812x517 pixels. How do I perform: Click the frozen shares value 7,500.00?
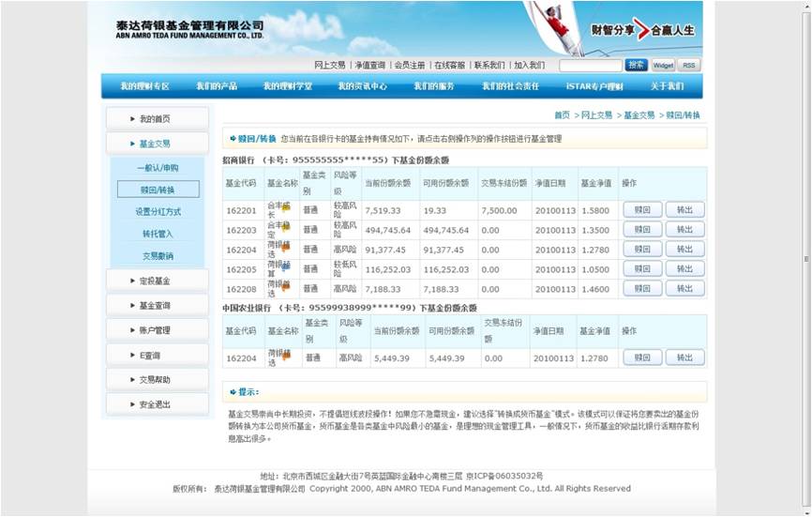(499, 211)
